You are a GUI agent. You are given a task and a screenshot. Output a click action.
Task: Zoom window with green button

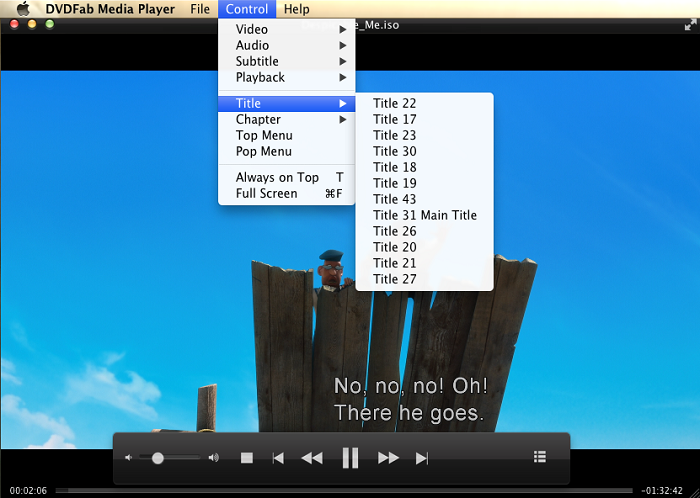50,24
